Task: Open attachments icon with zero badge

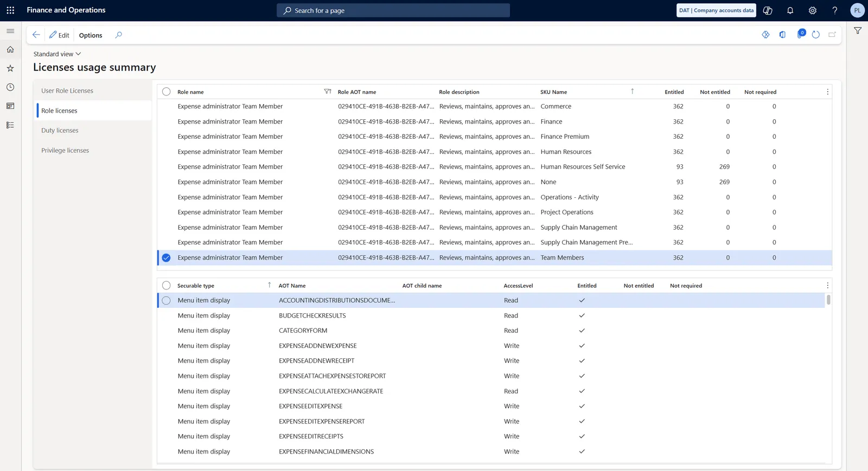Action: point(800,34)
